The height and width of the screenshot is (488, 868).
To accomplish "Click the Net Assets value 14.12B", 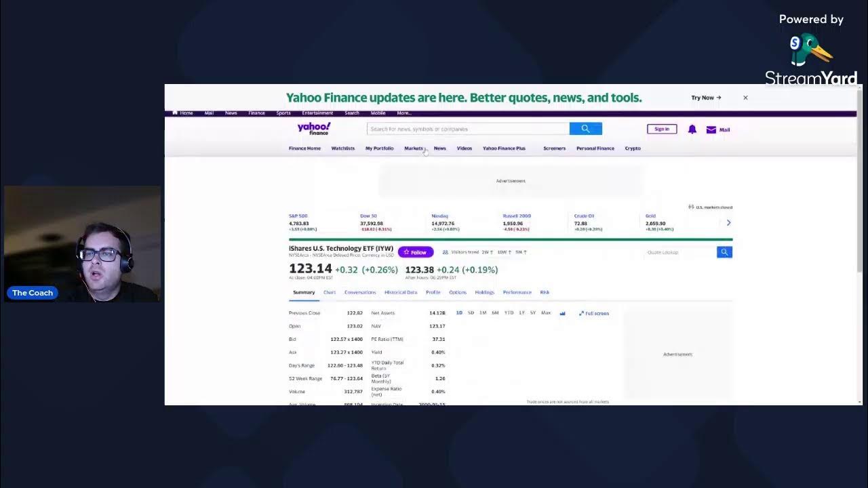I will point(437,313).
